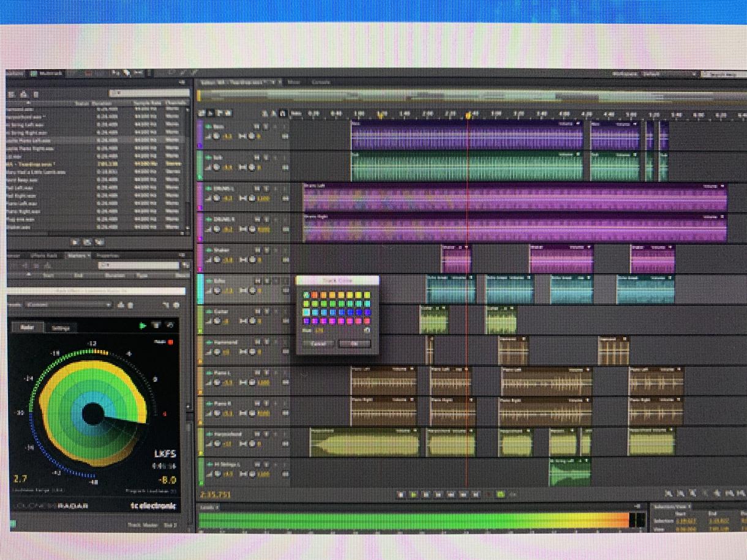This screenshot has width=747, height=560.
Task: Click the Rewind transport button
Action: pyautogui.click(x=451, y=495)
